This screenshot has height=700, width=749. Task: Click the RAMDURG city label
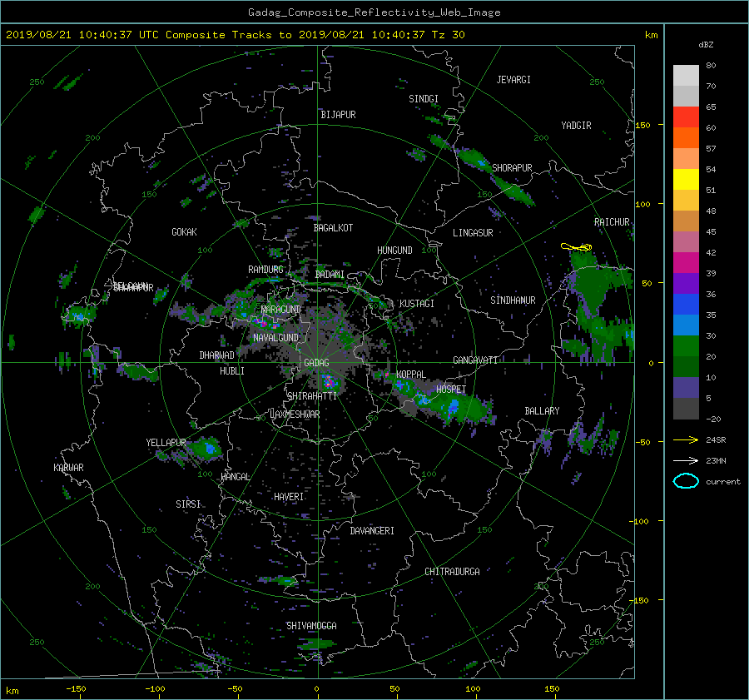(265, 270)
